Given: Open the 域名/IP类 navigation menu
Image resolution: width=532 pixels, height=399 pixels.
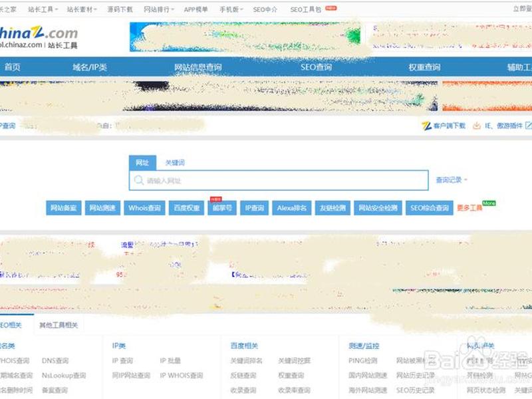Looking at the screenshot, I should pos(90,67).
